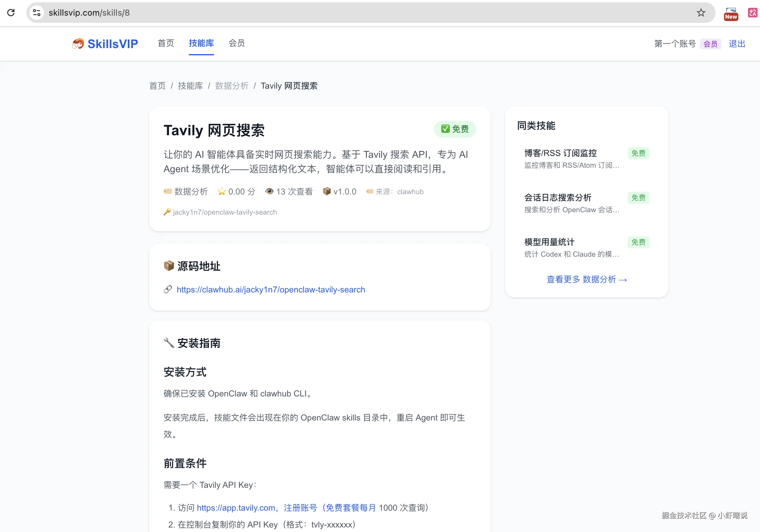This screenshot has width=760, height=532.
Task: Click the green 免费 badge with checkmark
Action: point(455,129)
